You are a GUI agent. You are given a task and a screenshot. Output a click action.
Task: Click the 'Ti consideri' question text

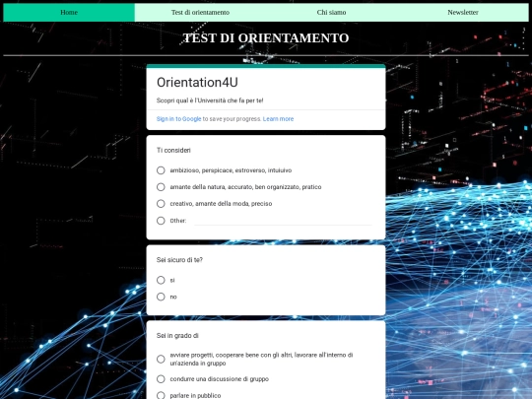(173, 151)
